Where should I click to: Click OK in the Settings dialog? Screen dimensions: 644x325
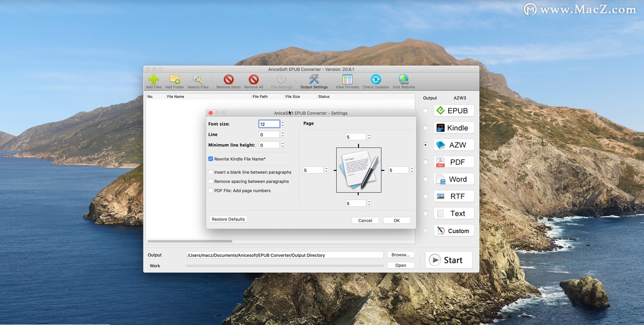click(396, 220)
